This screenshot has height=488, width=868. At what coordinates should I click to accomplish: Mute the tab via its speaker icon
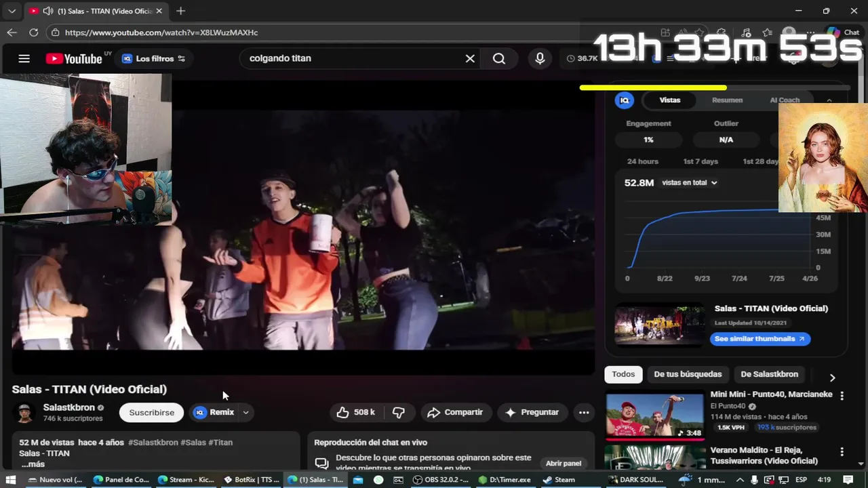(x=47, y=11)
